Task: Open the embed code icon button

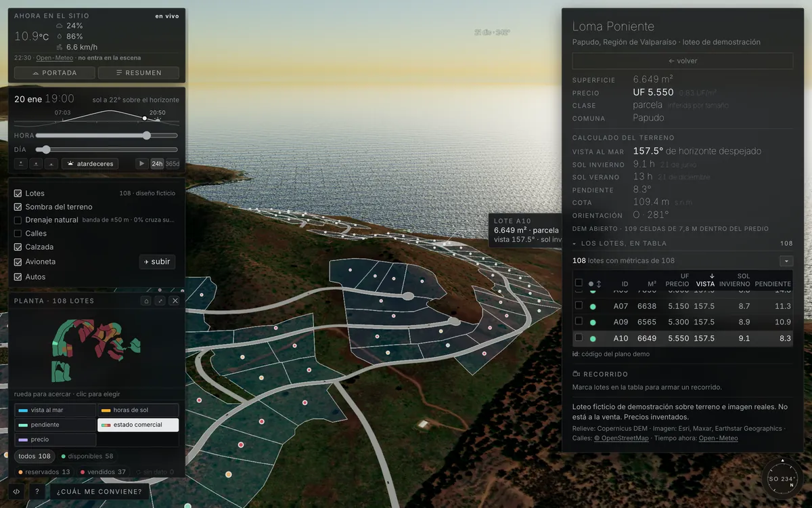Action: click(x=17, y=492)
